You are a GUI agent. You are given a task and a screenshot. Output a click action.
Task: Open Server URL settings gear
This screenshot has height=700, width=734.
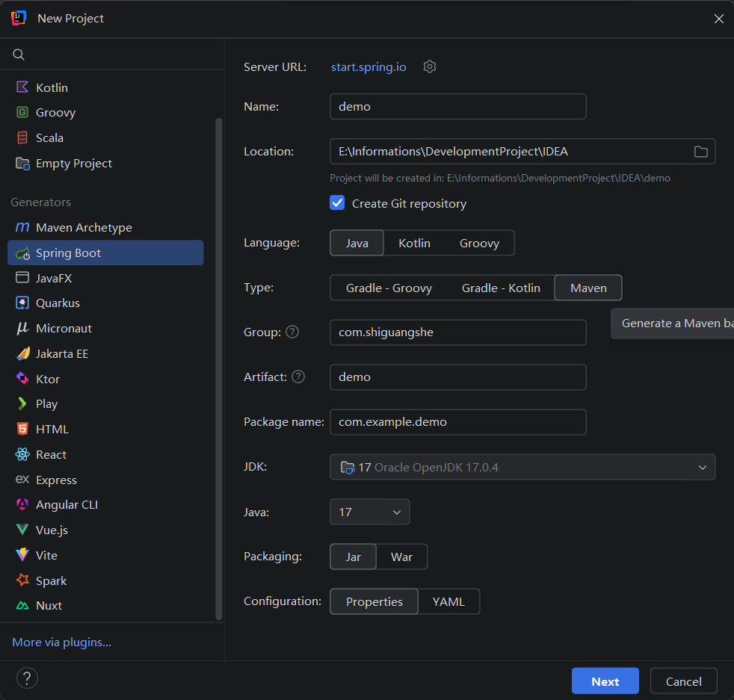pos(430,66)
